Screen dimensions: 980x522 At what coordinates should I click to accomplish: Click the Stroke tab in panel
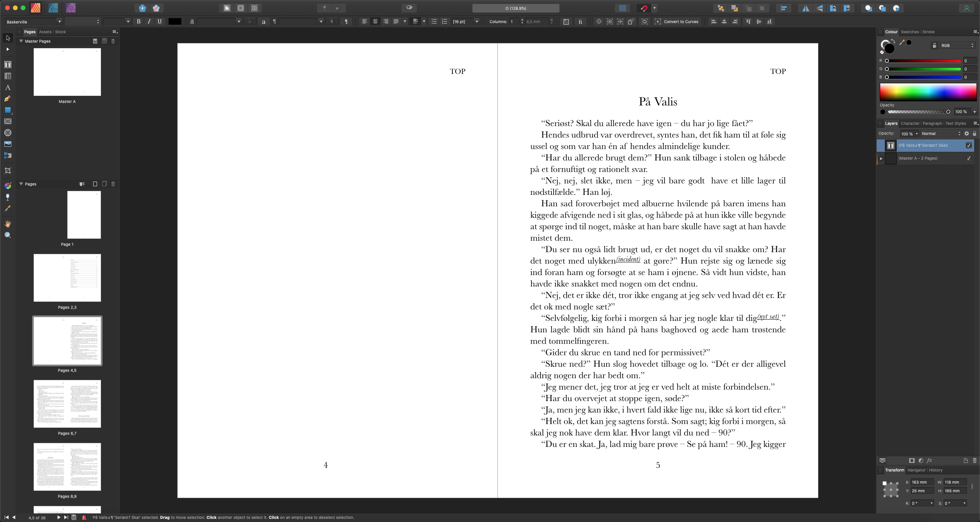click(x=926, y=32)
